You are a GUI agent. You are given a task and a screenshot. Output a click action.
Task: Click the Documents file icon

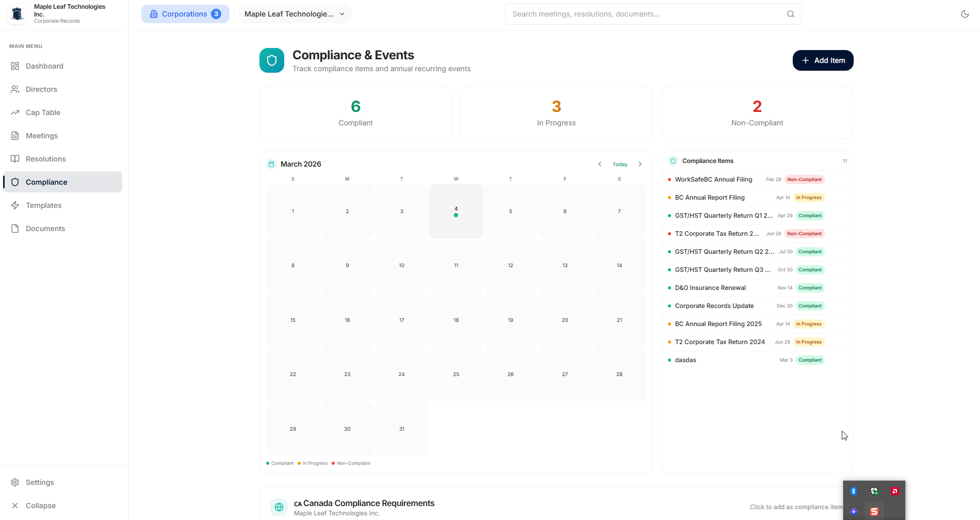point(15,229)
